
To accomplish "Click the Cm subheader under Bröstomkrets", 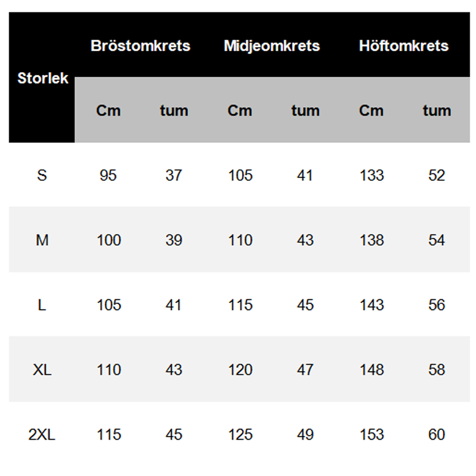I will 108,111.
